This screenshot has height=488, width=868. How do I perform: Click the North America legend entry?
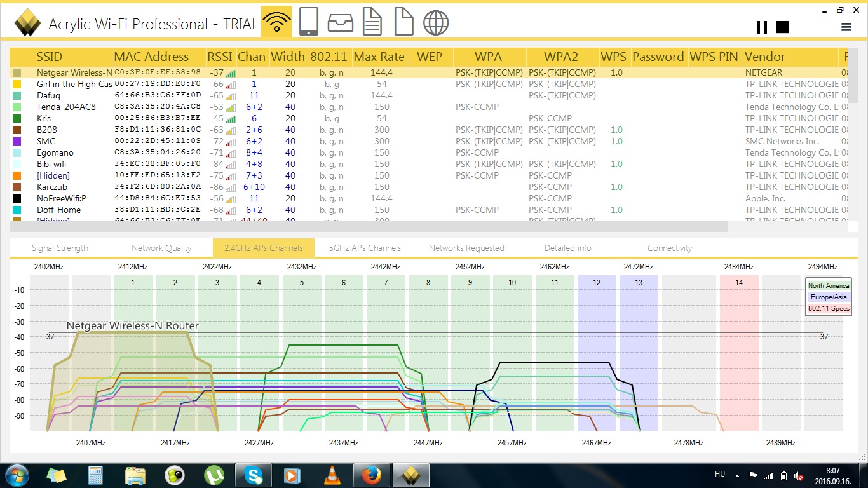(829, 286)
